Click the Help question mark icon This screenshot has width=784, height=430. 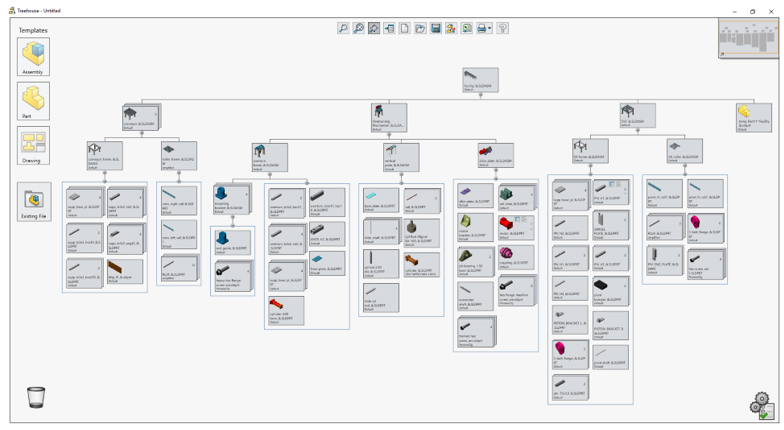[503, 28]
